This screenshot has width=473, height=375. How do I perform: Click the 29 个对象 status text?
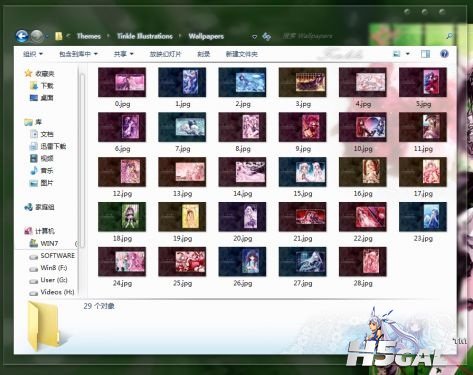[99, 306]
